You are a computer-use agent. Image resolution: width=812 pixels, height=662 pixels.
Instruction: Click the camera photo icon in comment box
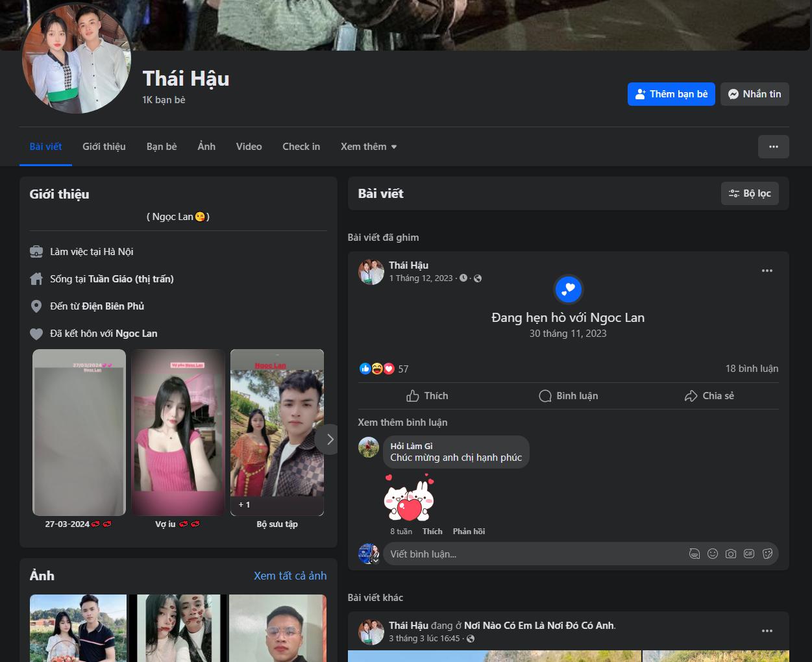click(x=731, y=554)
